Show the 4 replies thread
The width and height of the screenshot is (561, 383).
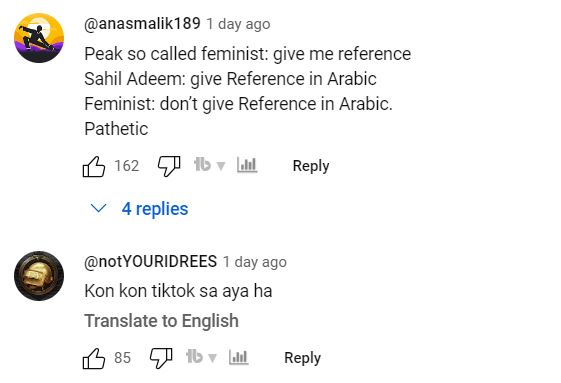(x=155, y=209)
